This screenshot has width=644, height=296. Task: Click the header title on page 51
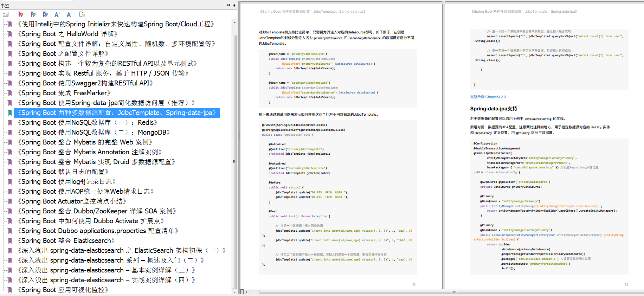[312, 12]
